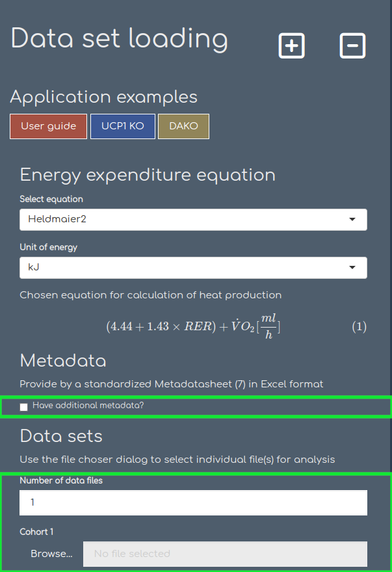
Task: Open the User guide example
Action: pyautogui.click(x=49, y=126)
